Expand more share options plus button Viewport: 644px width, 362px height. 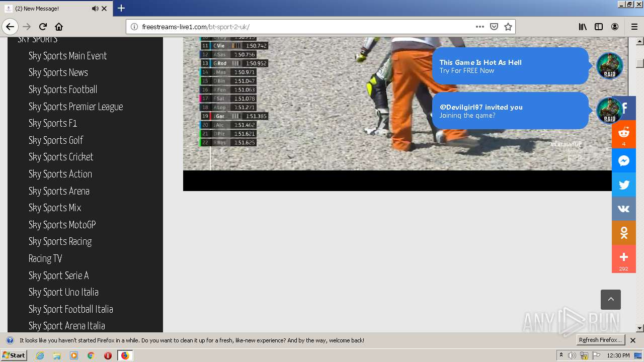click(624, 259)
